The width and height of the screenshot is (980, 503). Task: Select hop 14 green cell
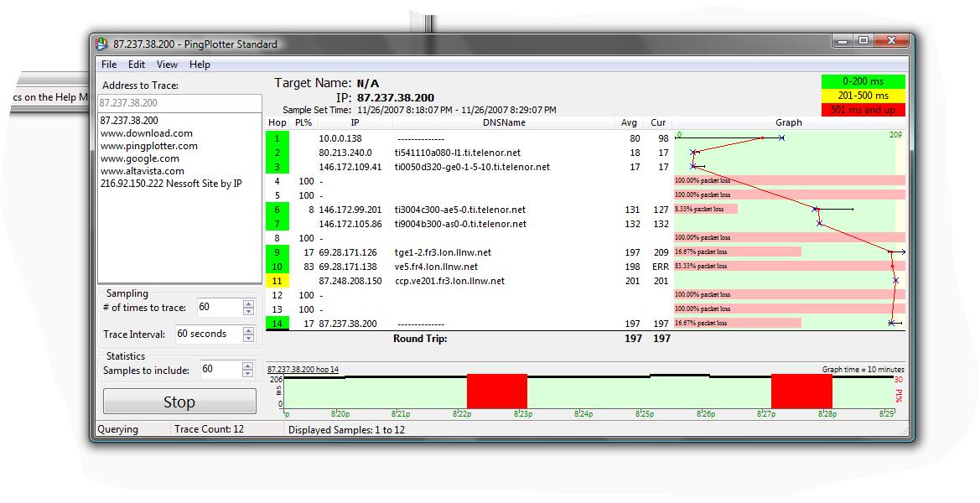click(277, 323)
